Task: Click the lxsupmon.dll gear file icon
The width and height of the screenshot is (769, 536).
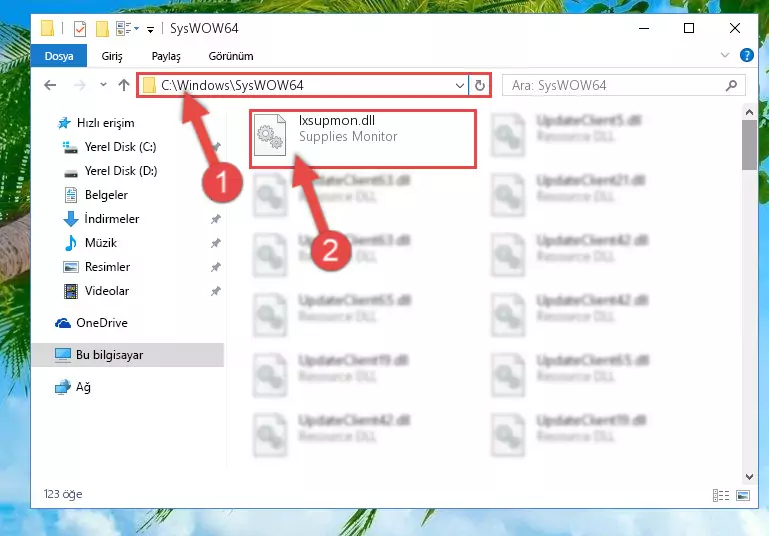Action: pyautogui.click(x=270, y=135)
